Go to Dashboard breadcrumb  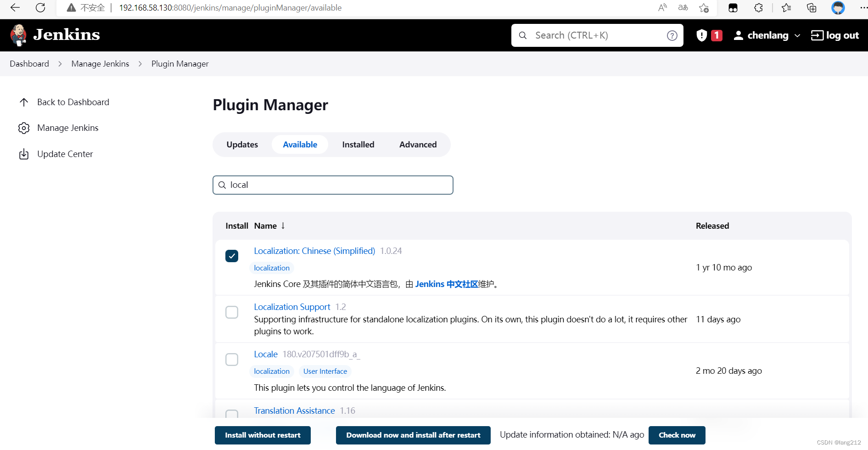pyautogui.click(x=29, y=64)
